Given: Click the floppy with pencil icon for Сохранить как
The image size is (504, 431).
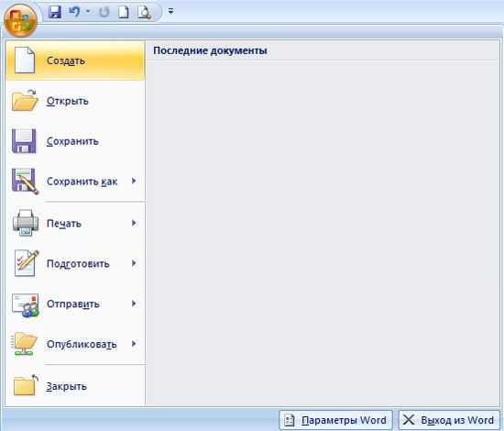Looking at the screenshot, I should 25,181.
